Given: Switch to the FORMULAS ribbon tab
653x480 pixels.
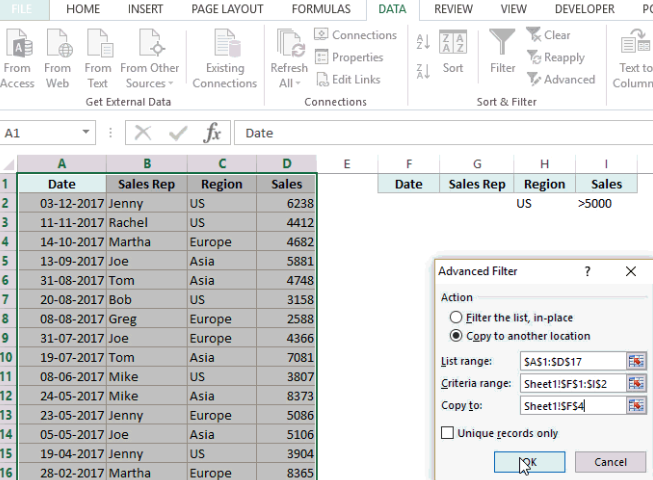Looking at the screenshot, I should click(x=321, y=9).
